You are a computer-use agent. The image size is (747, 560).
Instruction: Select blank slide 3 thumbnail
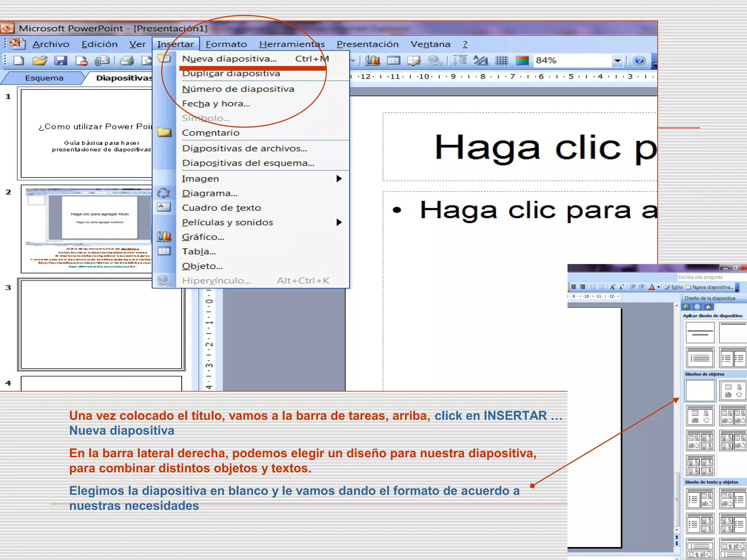click(101, 324)
